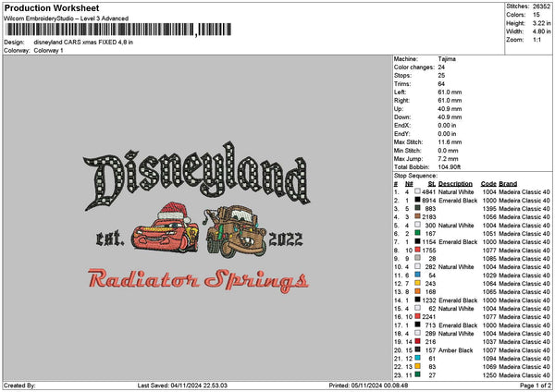The width and height of the screenshot is (555, 392).
Task: Click the Stops value 25
Action: [441, 76]
